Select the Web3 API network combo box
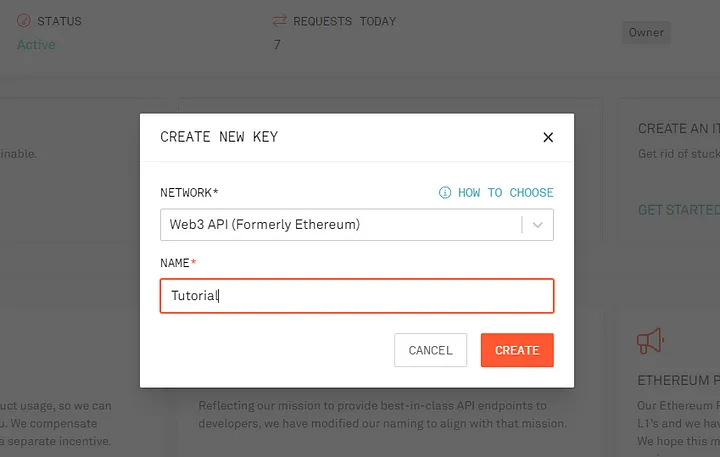Image resolution: width=720 pixels, height=457 pixels. point(357,225)
